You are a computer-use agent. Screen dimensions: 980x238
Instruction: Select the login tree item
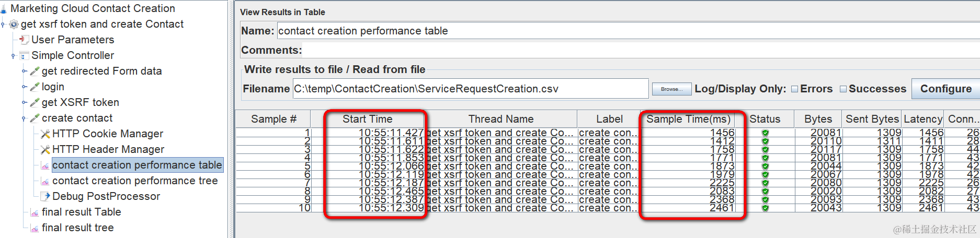tap(53, 87)
